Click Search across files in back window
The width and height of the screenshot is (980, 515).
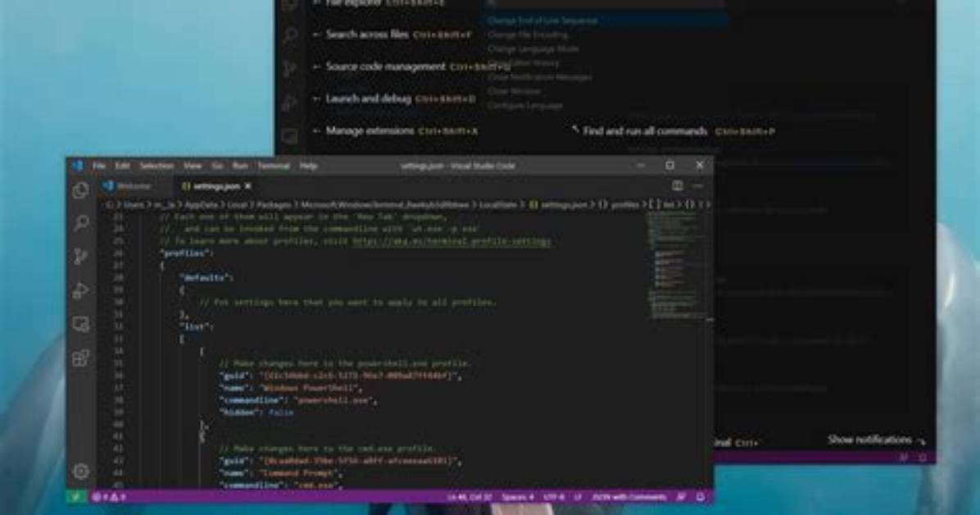point(366,34)
